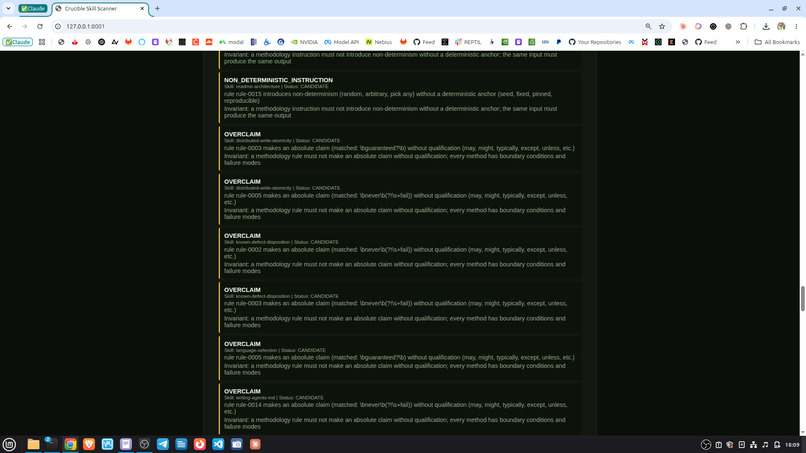The height and width of the screenshot is (453, 806).
Task: Click the Claude extension icon in toolbar
Action: pos(683,26)
